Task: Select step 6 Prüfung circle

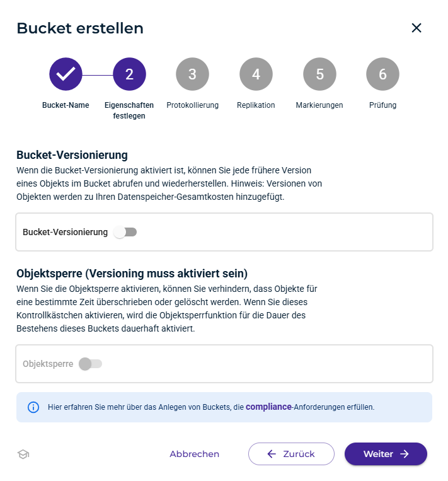Action: coord(382,74)
